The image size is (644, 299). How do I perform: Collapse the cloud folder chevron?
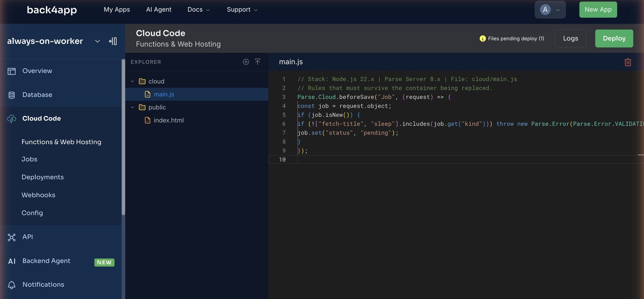coord(132,81)
